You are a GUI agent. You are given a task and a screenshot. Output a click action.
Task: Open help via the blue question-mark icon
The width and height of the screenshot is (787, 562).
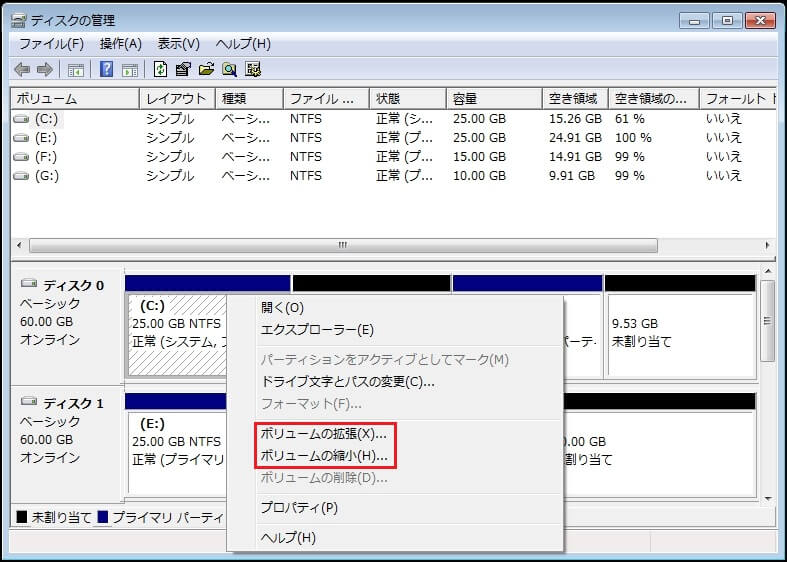[106, 69]
